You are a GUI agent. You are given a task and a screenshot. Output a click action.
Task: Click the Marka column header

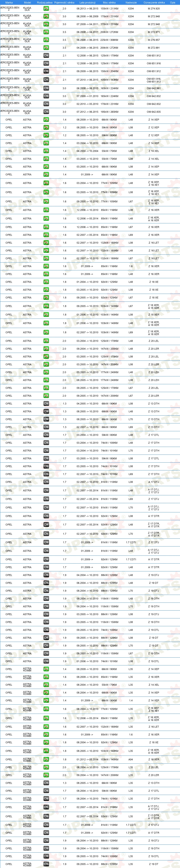(x=9, y=2)
